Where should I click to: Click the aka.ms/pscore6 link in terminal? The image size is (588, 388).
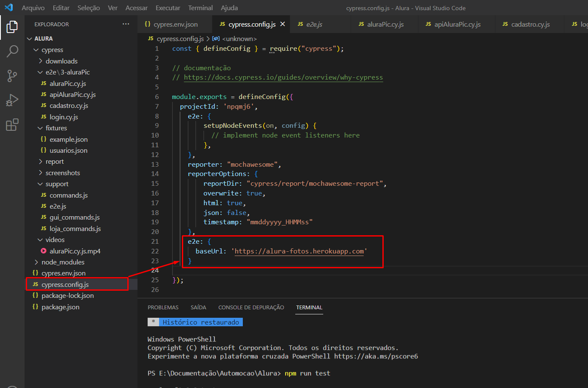point(376,356)
